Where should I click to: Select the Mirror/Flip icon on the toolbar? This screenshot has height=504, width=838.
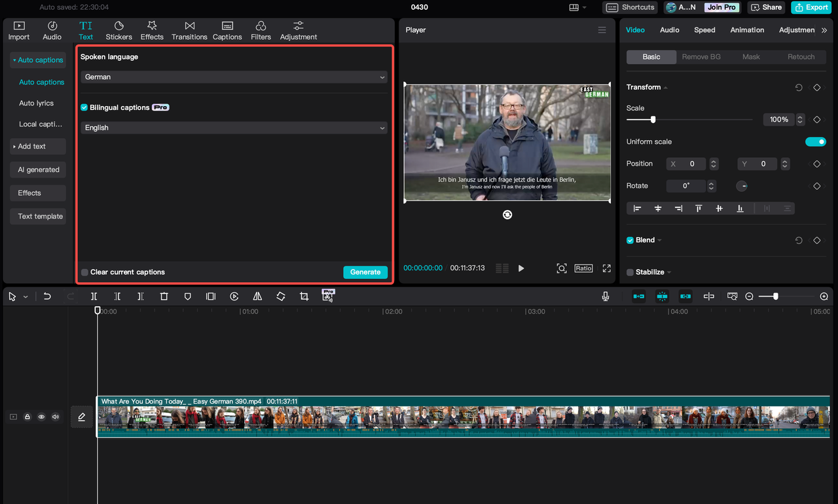pos(257,296)
